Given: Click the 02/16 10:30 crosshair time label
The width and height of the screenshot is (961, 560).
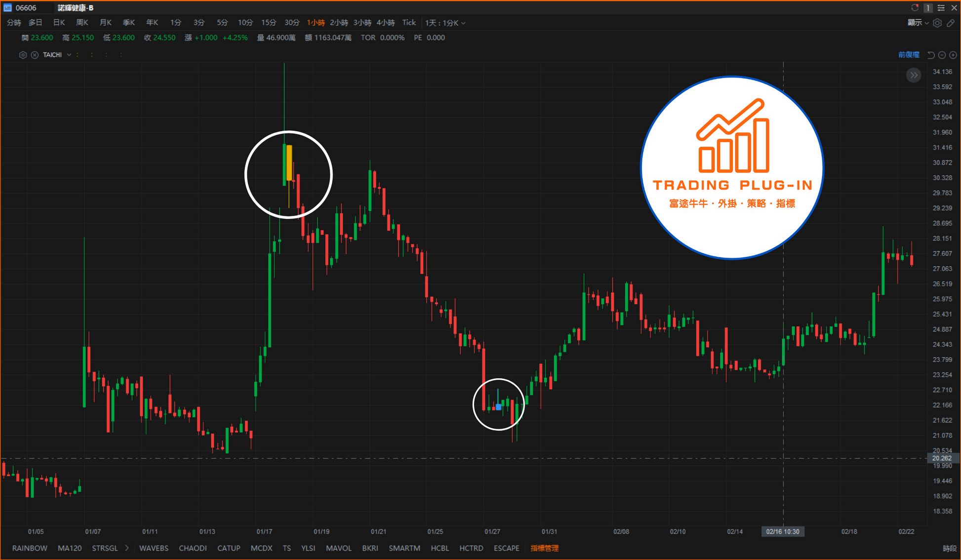Looking at the screenshot, I should point(783,531).
